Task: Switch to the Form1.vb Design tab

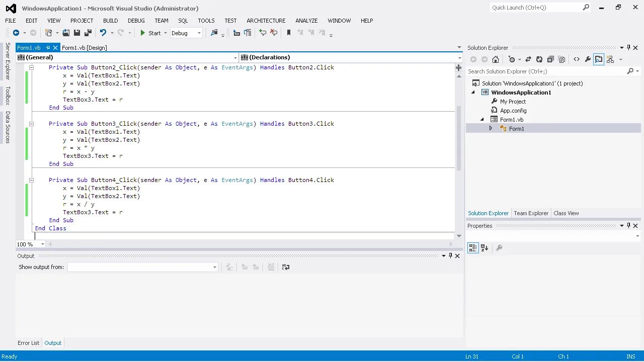Action: (84, 47)
